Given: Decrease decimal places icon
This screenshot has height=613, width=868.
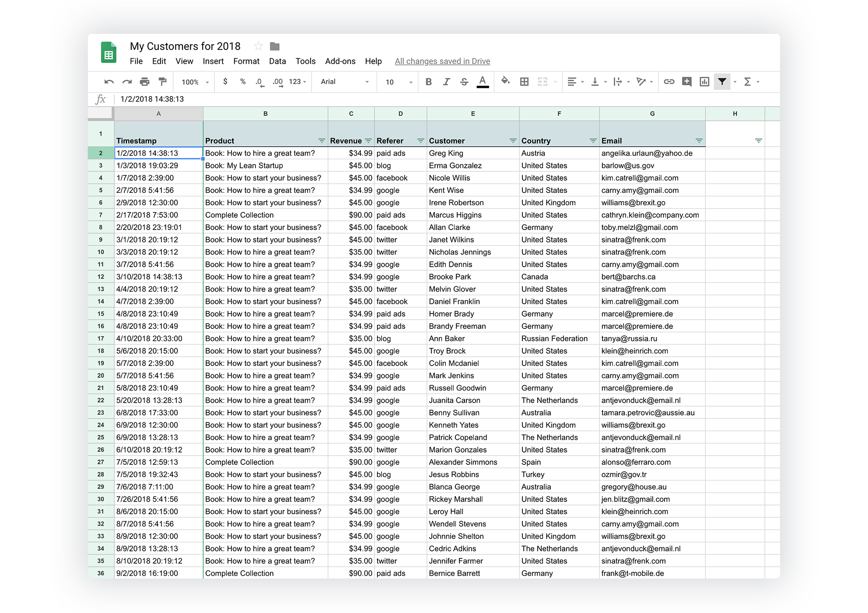Looking at the screenshot, I should pyautogui.click(x=259, y=82).
